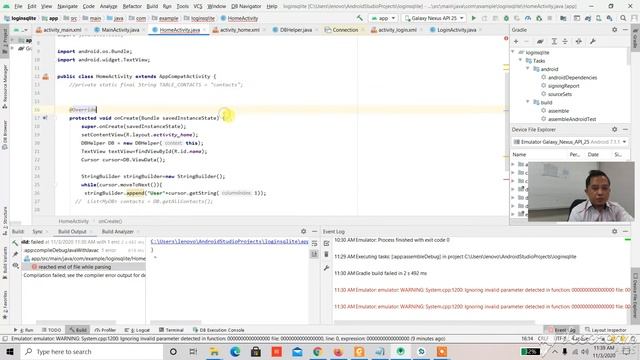Collapse build node in Gradle tree
This screenshot has height=360, width=640.
[x=528, y=102]
